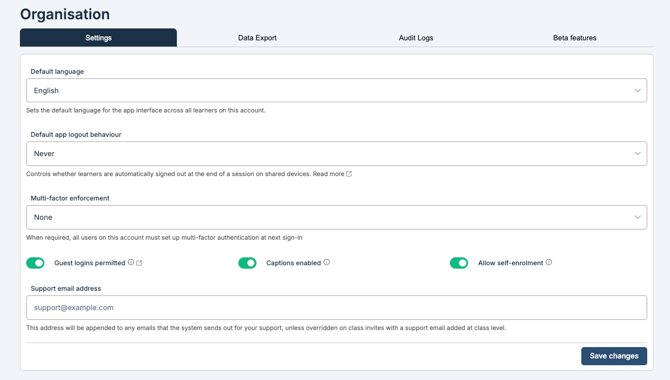Viewport: 670px width, 380px height.
Task: Click the Default language label
Action: pyautogui.click(x=57, y=71)
